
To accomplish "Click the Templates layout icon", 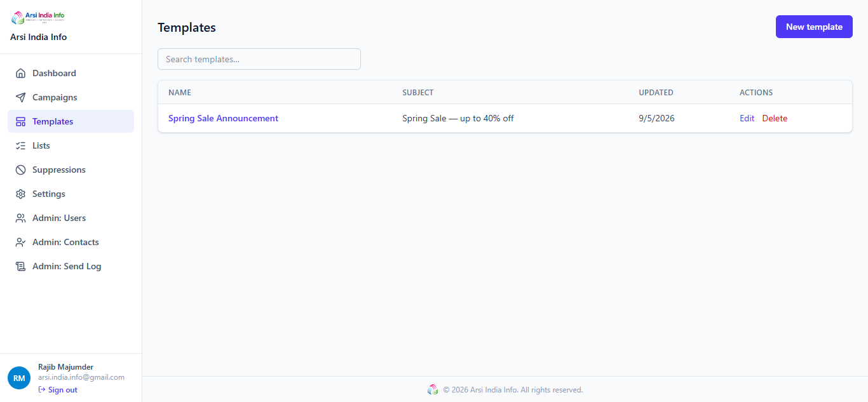I will 20,121.
